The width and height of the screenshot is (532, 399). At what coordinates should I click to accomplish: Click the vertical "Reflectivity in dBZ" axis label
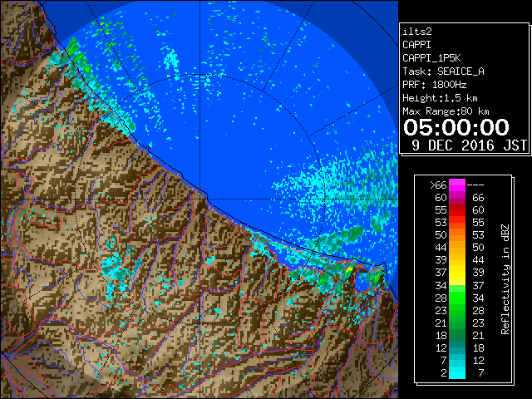(505, 279)
